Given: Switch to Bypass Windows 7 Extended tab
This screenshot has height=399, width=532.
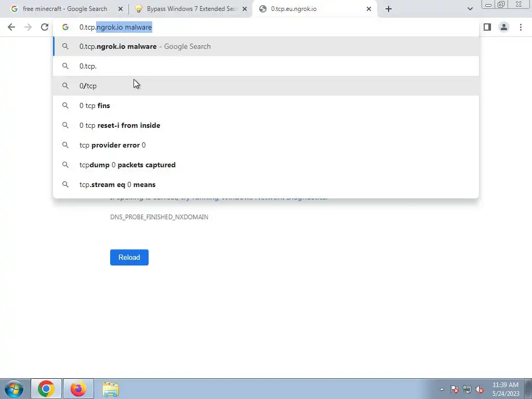Looking at the screenshot, I should 192,9.
